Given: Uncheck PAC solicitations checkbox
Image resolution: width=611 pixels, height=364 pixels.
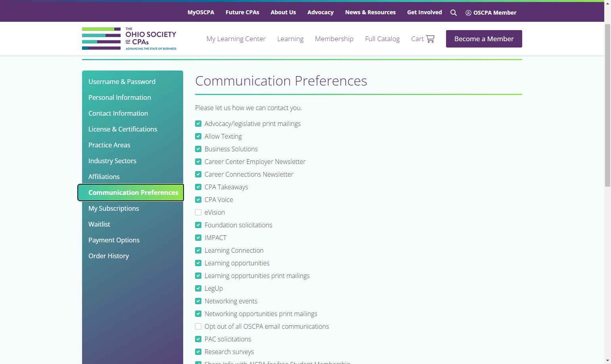Looking at the screenshot, I should (x=198, y=339).
